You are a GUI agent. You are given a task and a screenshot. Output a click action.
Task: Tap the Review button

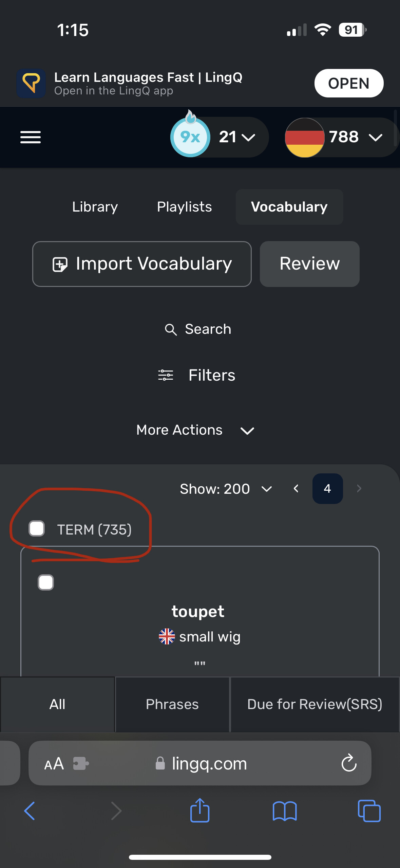click(309, 264)
